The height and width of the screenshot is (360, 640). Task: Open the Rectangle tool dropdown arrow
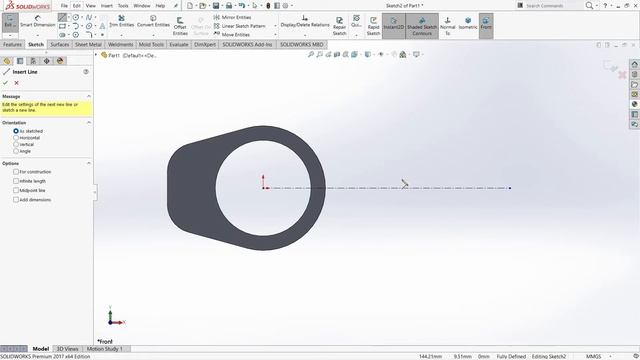click(x=69, y=26)
